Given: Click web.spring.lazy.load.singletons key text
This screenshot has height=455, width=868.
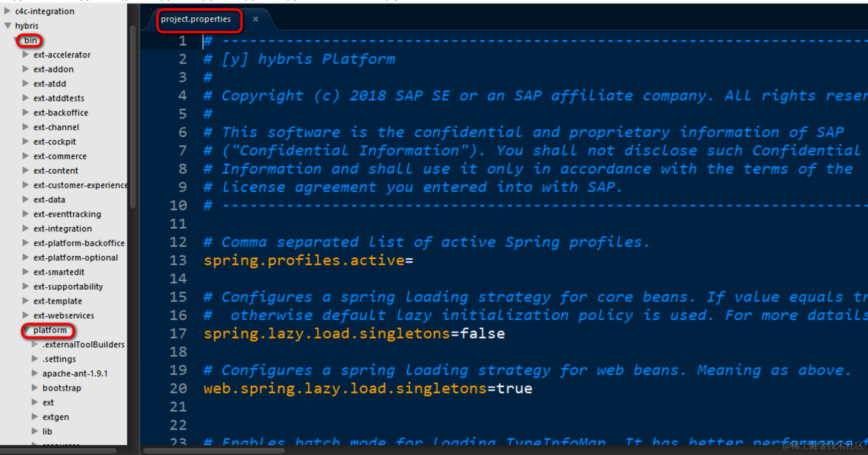Looking at the screenshot, I should click(x=345, y=388).
